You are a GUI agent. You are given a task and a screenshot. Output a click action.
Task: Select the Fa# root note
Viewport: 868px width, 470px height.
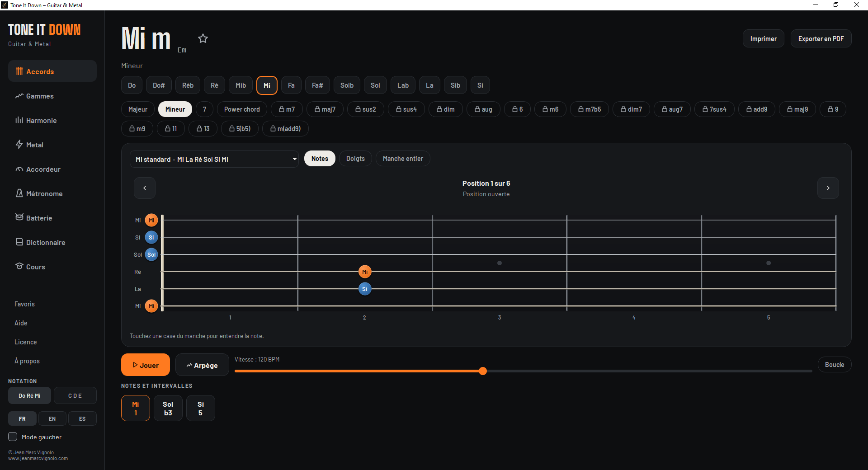coord(317,85)
